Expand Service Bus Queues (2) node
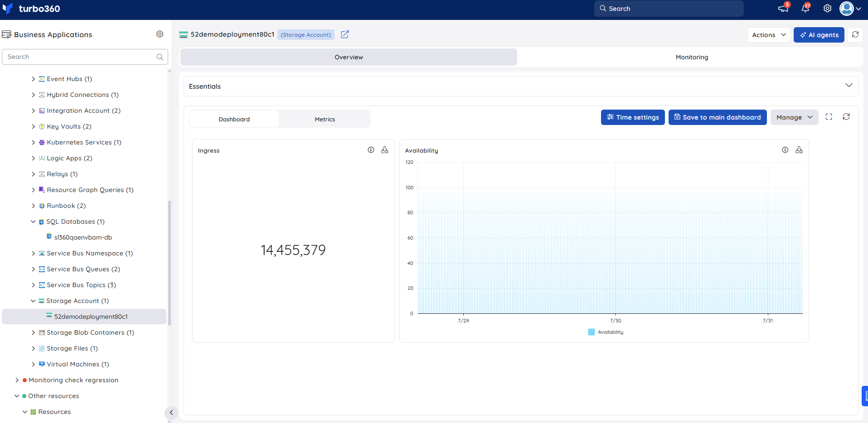868x423 pixels. (33, 269)
